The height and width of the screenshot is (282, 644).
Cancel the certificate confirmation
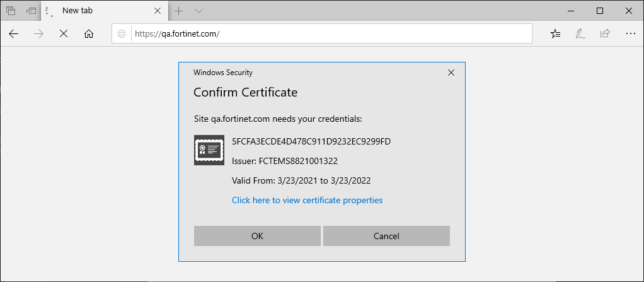[386, 236]
